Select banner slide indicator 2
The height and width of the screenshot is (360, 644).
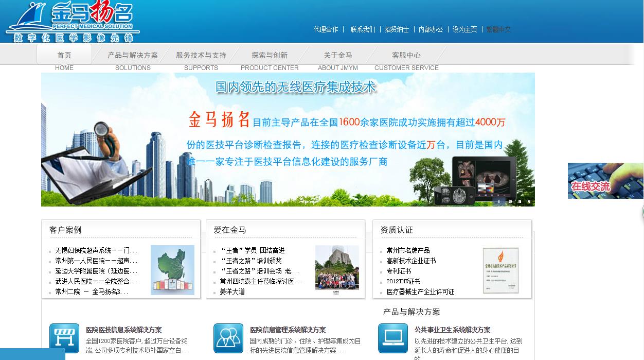[x=510, y=202]
